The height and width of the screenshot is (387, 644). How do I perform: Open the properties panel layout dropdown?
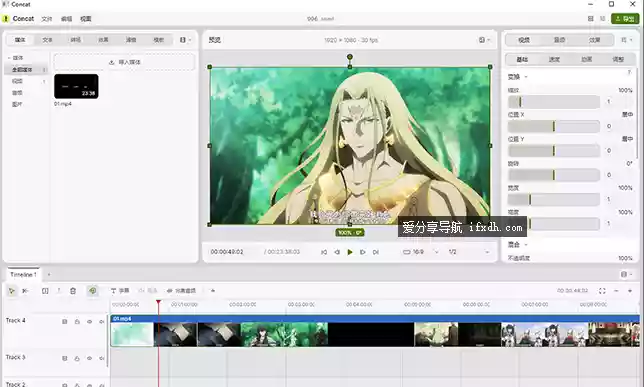pyautogui.click(x=626, y=40)
